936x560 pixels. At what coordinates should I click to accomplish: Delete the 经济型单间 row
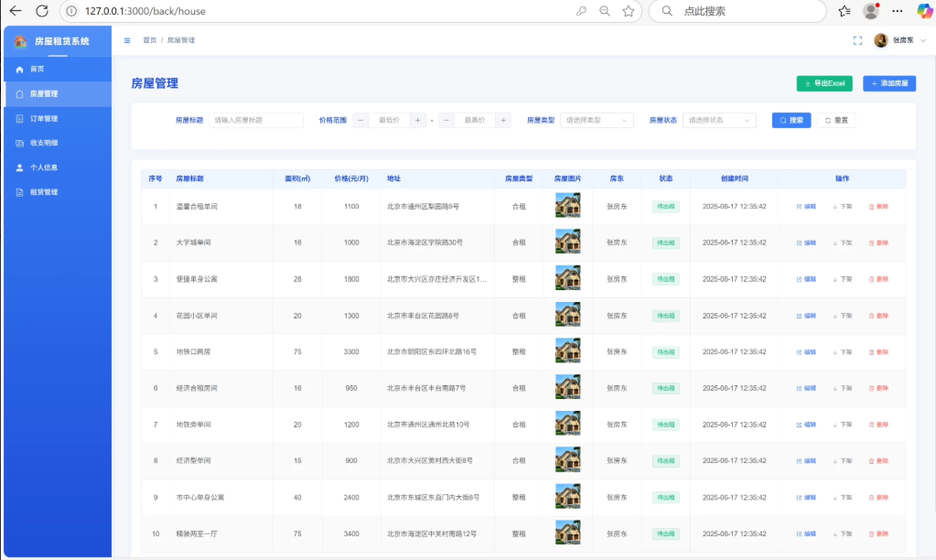tap(878, 461)
